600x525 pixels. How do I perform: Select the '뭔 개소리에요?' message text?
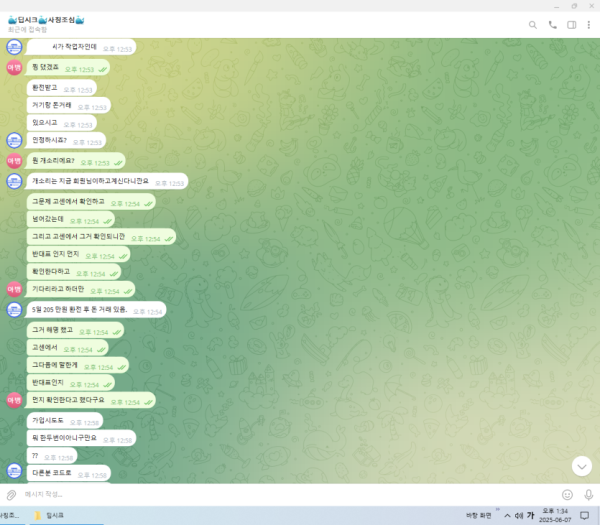pyautogui.click(x=53, y=161)
